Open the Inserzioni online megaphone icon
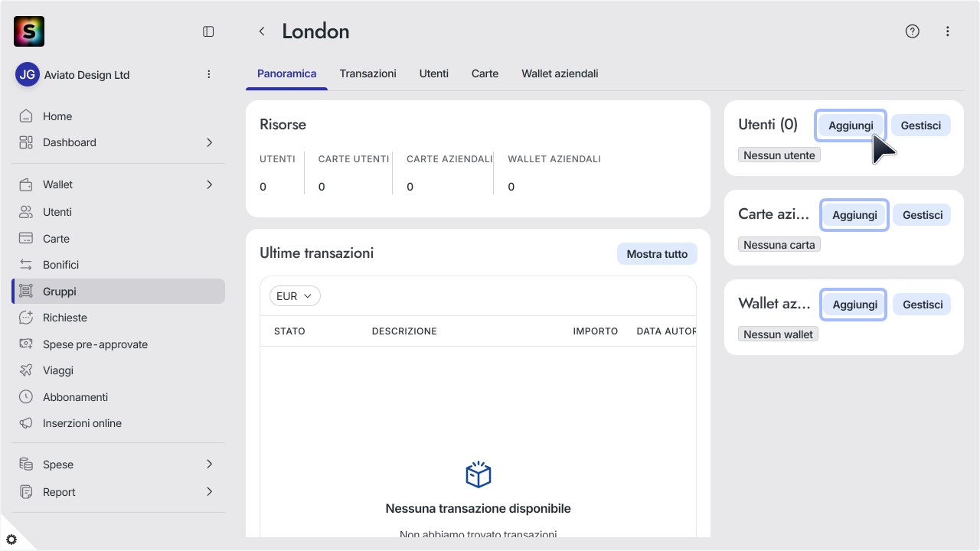Screen dimensions: 980x551 pyautogui.click(x=26, y=423)
